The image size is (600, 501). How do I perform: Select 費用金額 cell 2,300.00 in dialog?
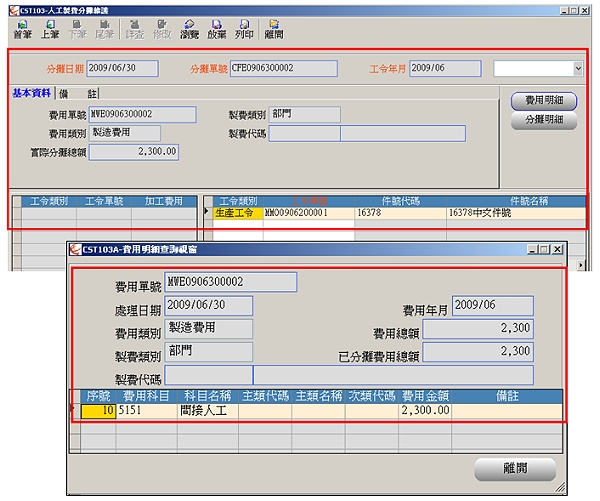pyautogui.click(x=425, y=411)
